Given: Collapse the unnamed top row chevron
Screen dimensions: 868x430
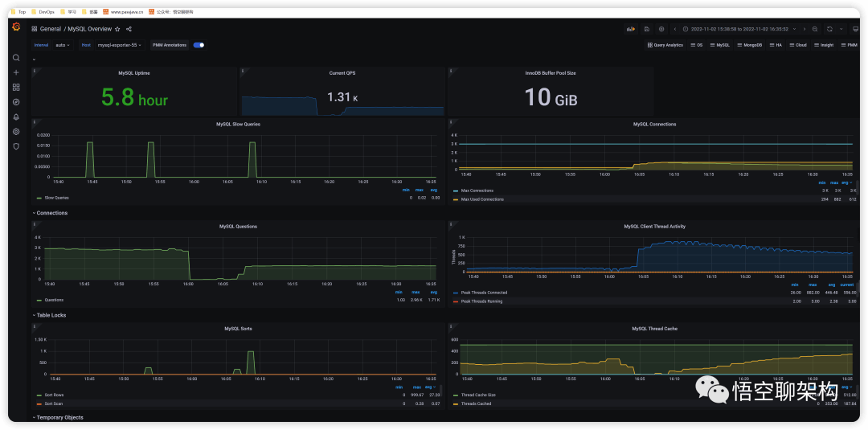Looking at the screenshot, I should tap(34, 59).
